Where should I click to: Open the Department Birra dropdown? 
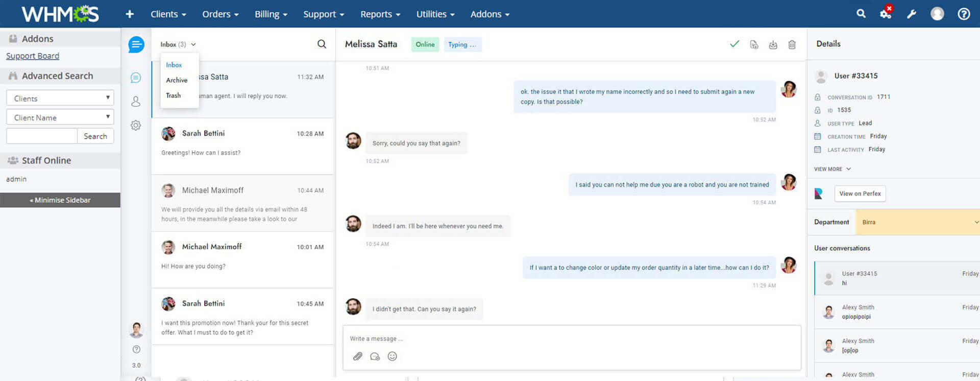click(x=918, y=222)
